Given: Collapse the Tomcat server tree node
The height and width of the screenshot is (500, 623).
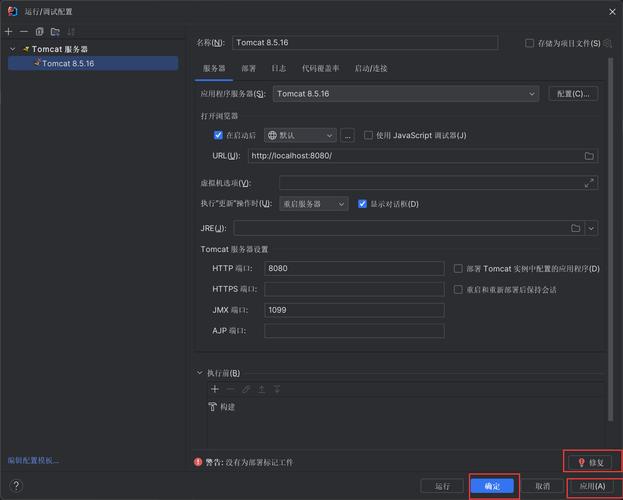Looking at the screenshot, I should click(13, 49).
